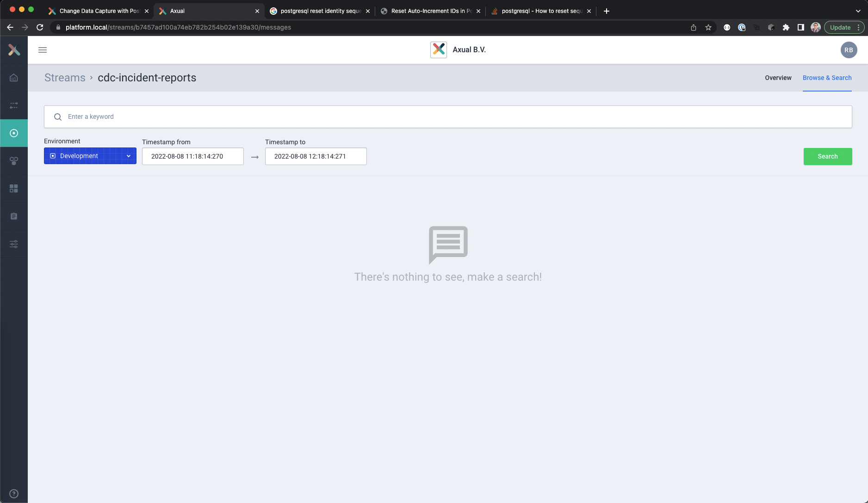Click the browser address bar URL
The width and height of the screenshot is (868, 503).
[178, 27]
